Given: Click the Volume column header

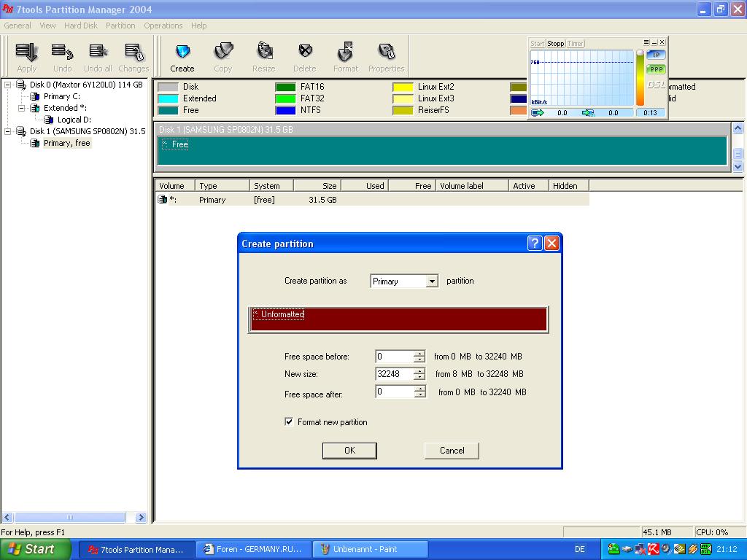Looking at the screenshot, I should point(175,186).
